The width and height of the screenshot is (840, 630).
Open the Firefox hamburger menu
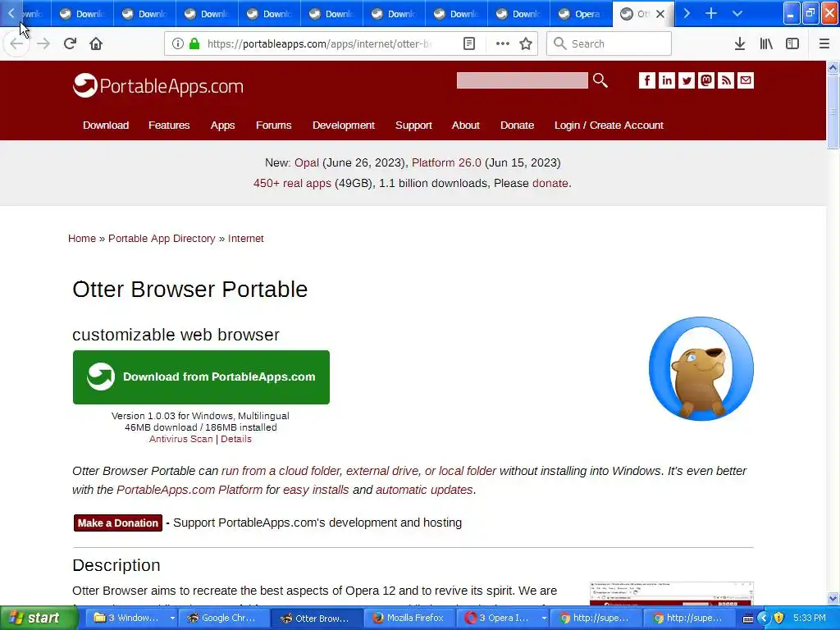click(824, 44)
